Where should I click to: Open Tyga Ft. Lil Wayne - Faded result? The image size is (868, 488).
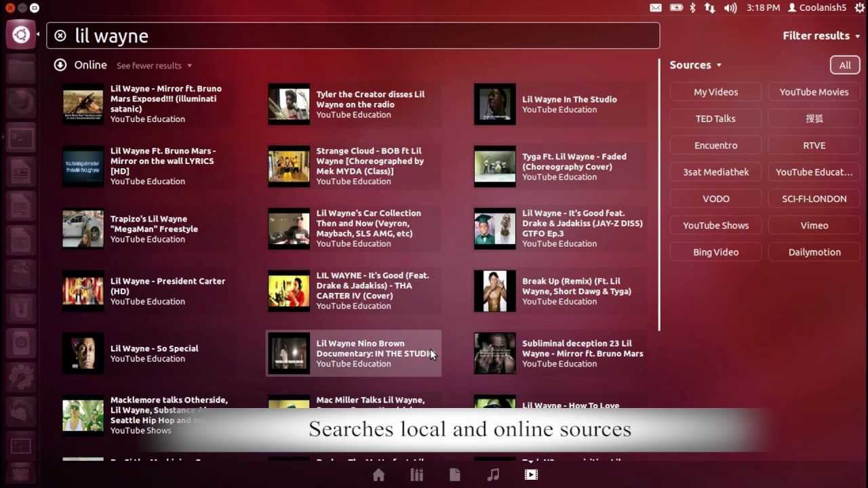559,166
